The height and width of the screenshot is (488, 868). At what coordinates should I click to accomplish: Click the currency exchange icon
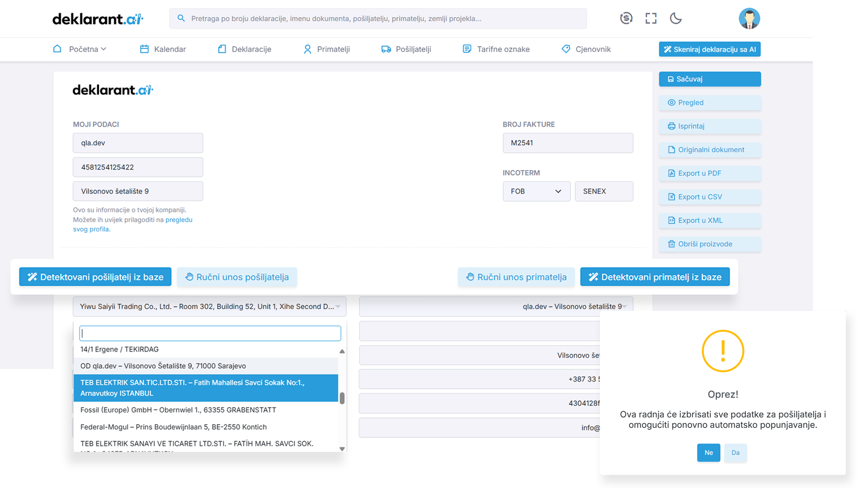(626, 19)
